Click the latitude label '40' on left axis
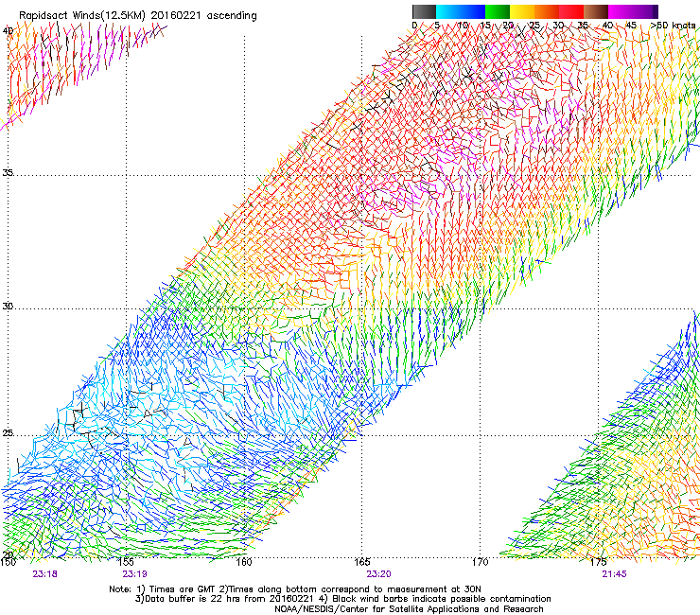This screenshot has height=615, width=700. click(8, 31)
